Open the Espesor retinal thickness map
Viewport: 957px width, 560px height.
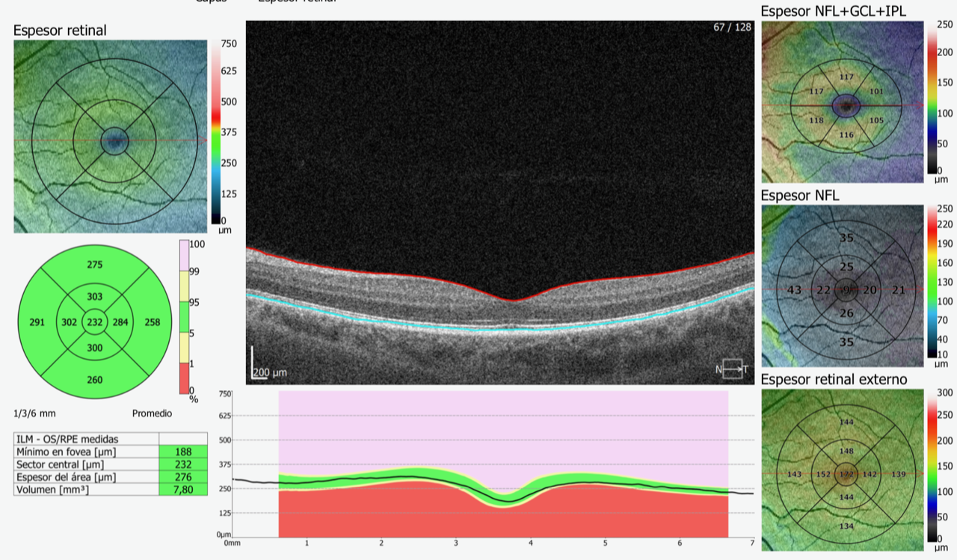click(111, 137)
